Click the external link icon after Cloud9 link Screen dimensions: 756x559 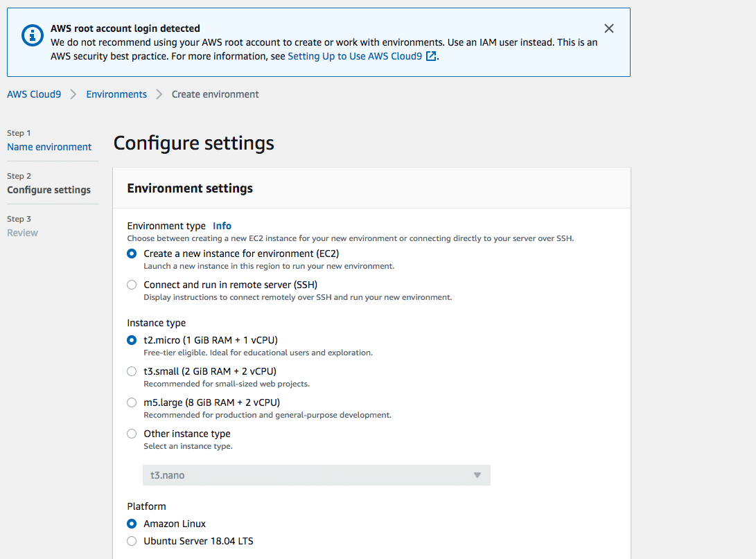click(431, 56)
